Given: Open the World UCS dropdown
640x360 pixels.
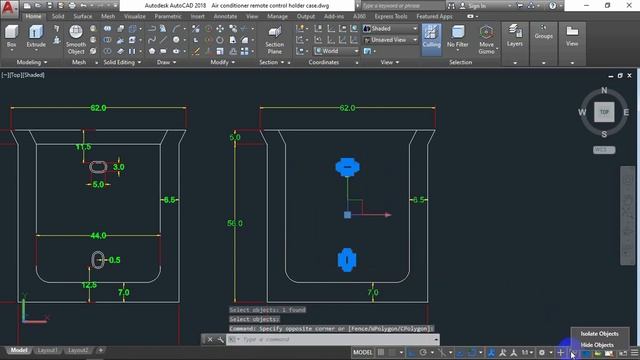Looking at the screenshot, I should [336, 51].
